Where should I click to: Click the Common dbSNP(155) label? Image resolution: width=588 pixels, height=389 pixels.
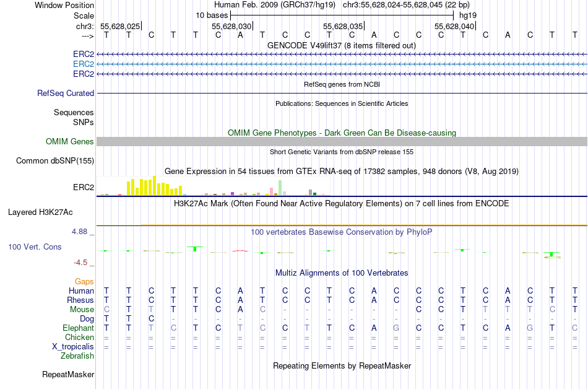point(55,160)
